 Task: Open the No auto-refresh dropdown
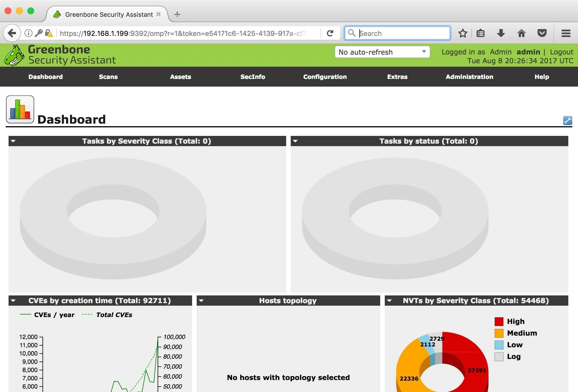click(x=382, y=52)
